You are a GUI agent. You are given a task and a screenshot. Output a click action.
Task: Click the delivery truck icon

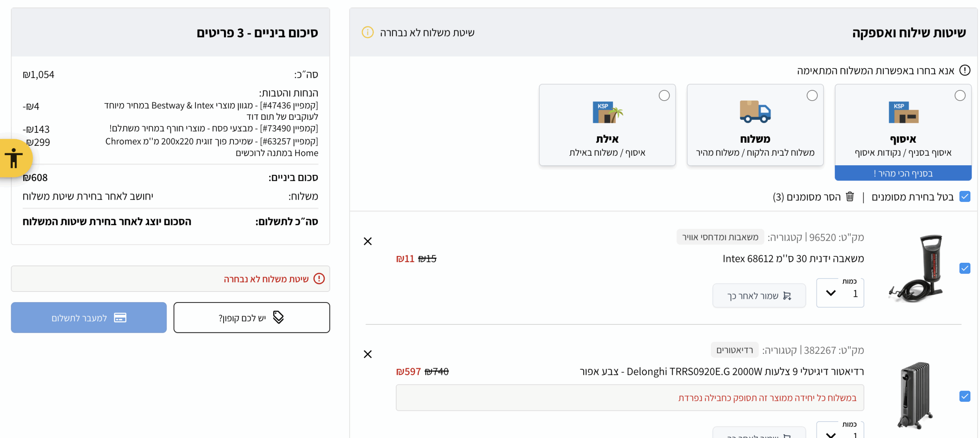(755, 111)
